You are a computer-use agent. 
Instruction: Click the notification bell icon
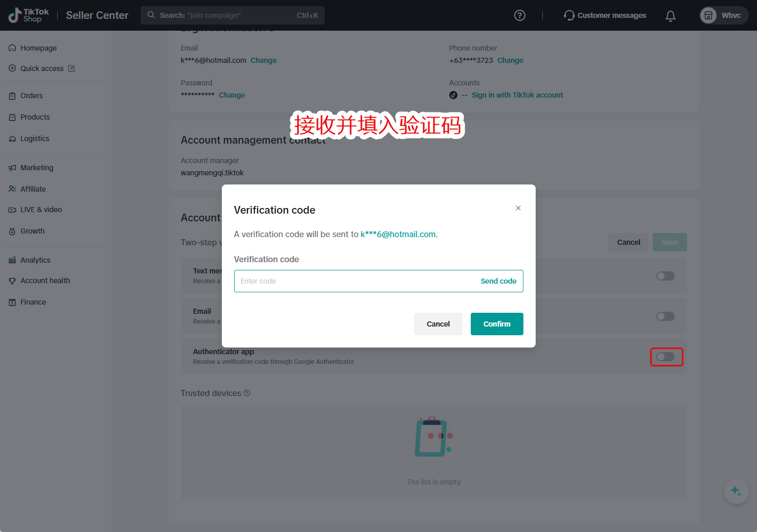pyautogui.click(x=671, y=16)
